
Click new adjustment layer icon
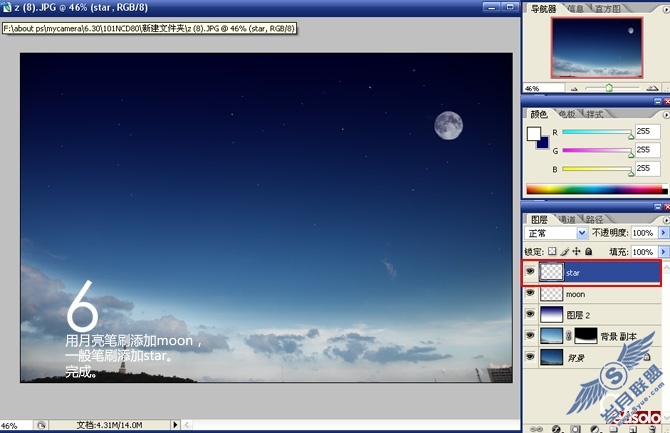tap(595, 429)
